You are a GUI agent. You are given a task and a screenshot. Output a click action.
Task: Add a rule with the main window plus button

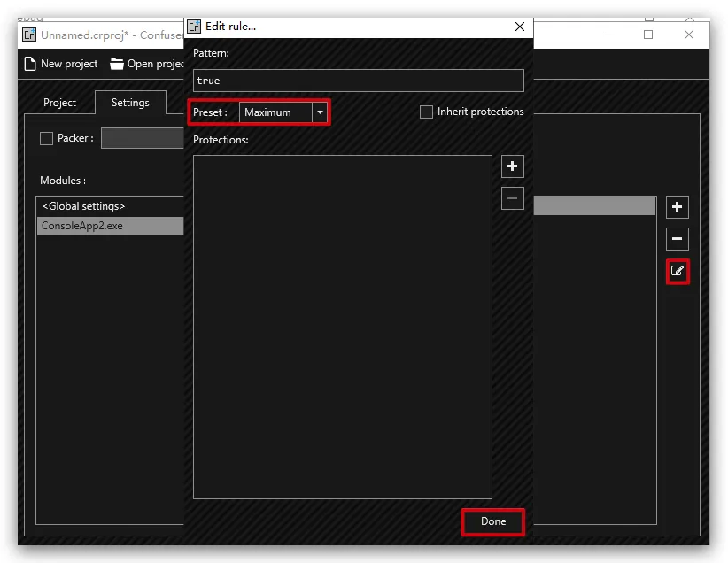(678, 207)
